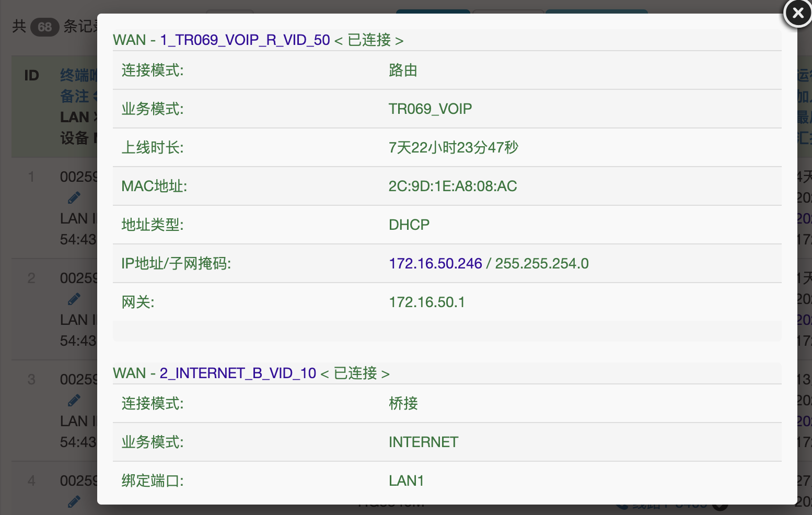This screenshot has height=515, width=812.
Task: Open the 1_TR069_VOIP_R_VID_50 WAN link
Action: tap(245, 40)
